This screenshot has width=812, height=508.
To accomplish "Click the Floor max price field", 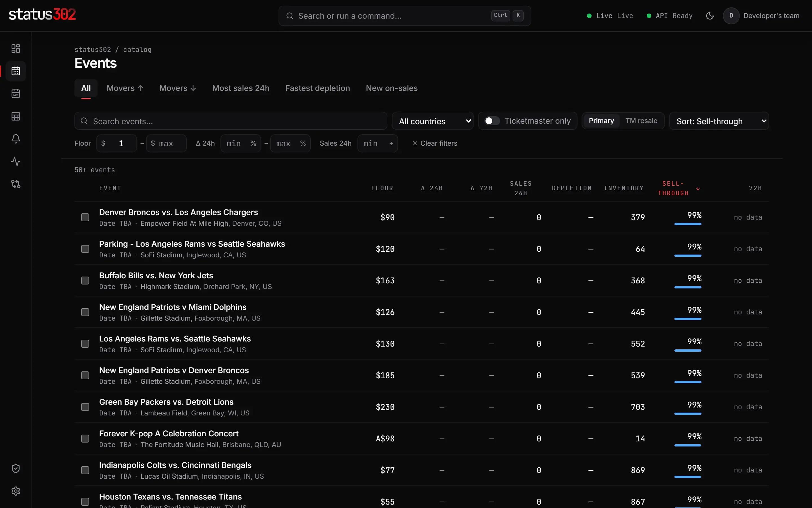I will [166, 143].
